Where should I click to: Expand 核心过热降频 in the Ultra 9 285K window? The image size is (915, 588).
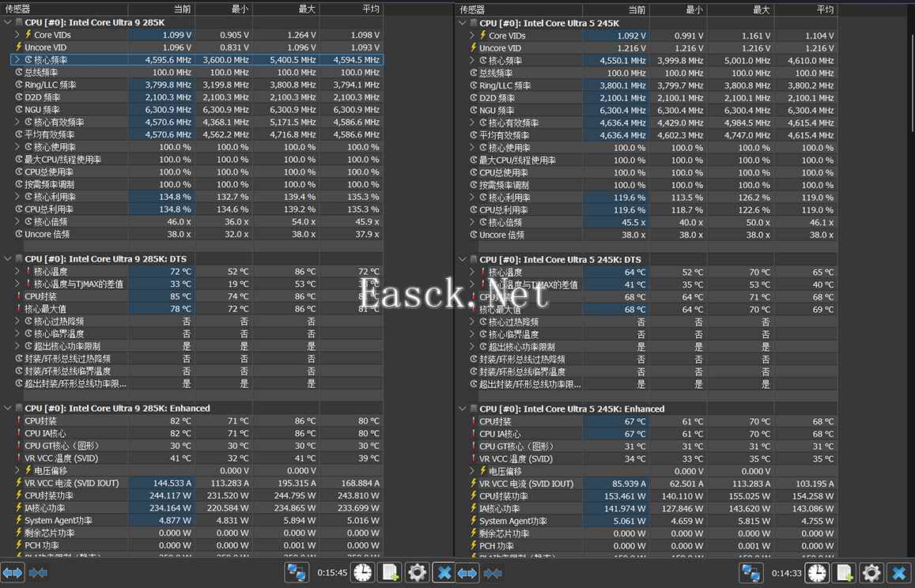tap(17, 321)
